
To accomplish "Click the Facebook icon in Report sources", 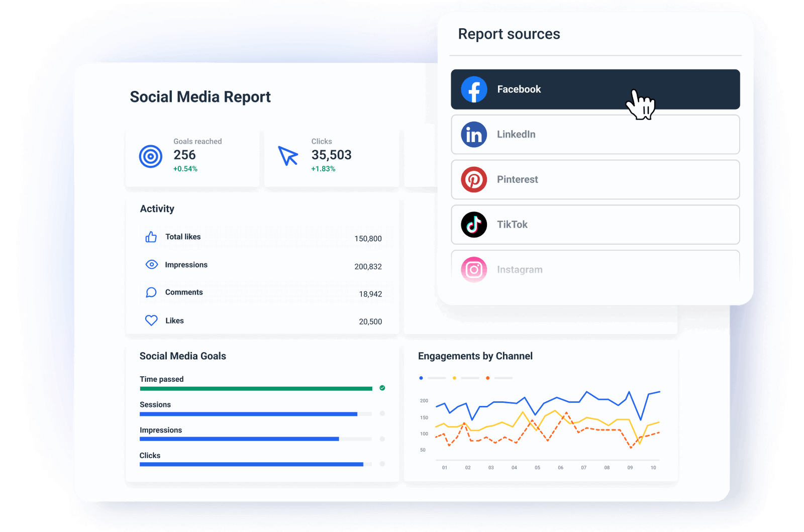I will [x=474, y=89].
